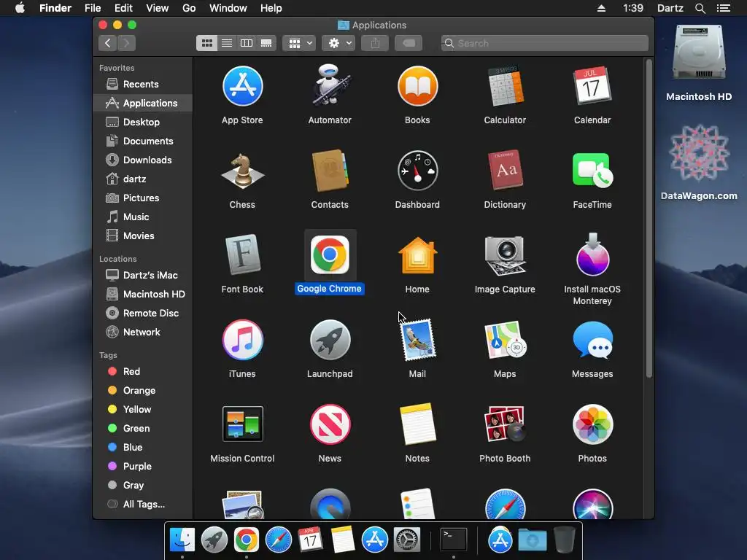Click the Image Capture app icon

tap(505, 255)
